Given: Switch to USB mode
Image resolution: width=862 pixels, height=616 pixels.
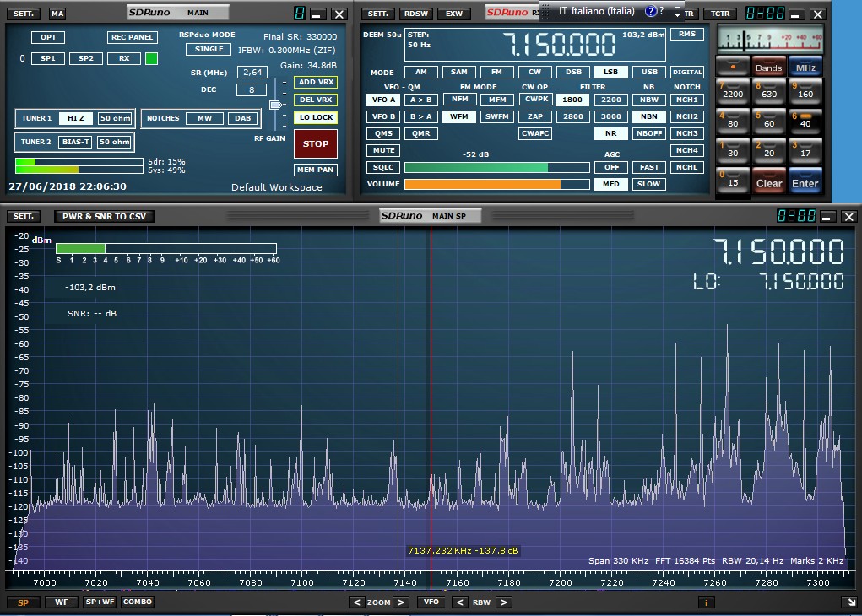Looking at the screenshot, I should pyautogui.click(x=649, y=72).
